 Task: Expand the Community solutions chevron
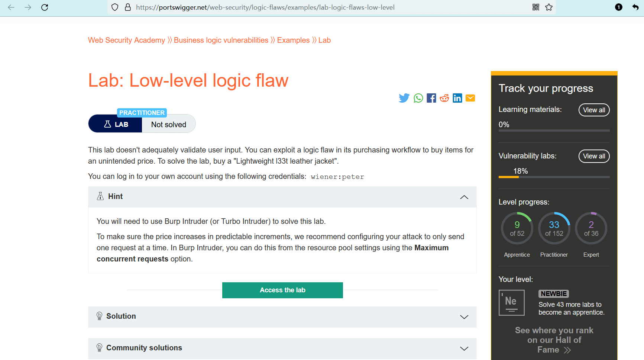(x=464, y=348)
